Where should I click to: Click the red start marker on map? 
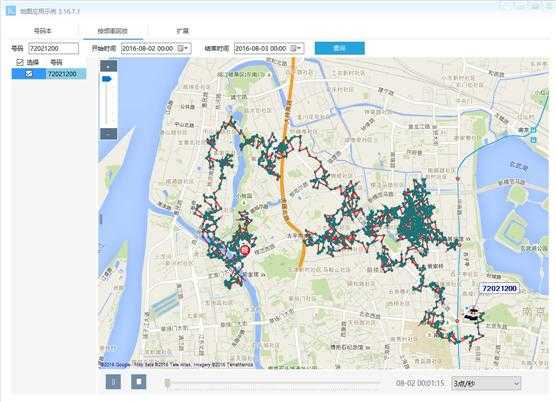(245, 250)
